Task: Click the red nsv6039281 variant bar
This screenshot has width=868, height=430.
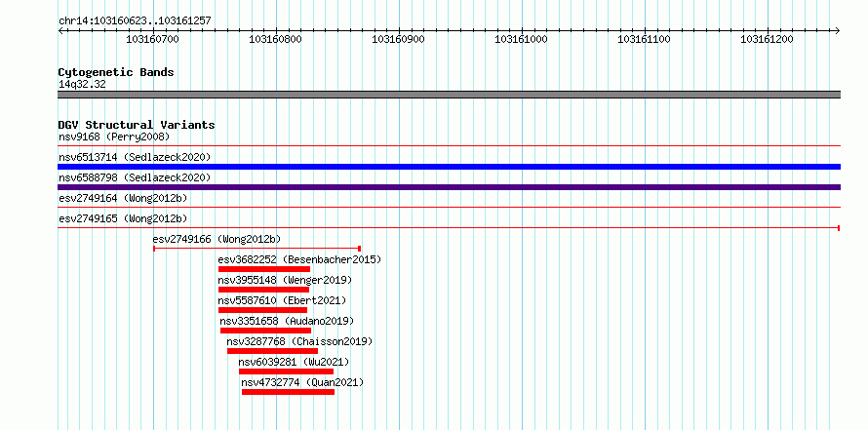Action: (286, 371)
